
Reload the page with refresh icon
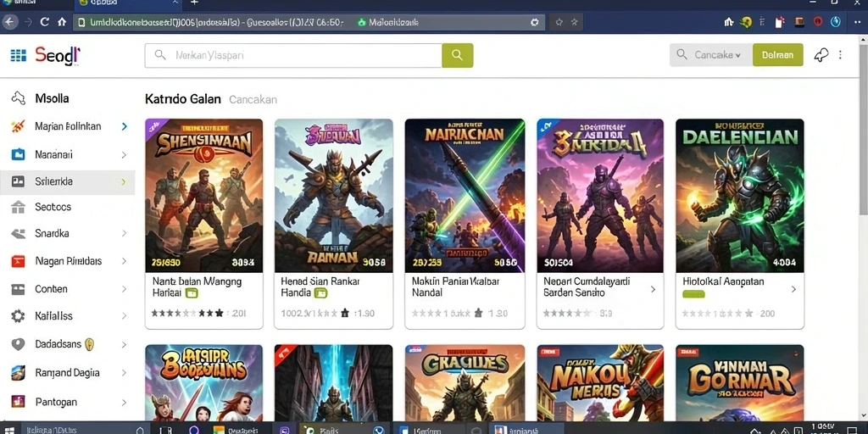[x=45, y=22]
